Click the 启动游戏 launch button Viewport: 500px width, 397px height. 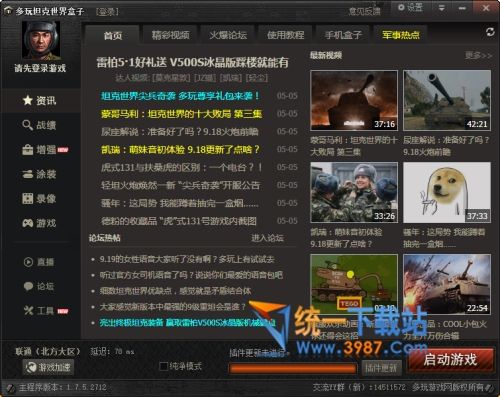point(450,360)
